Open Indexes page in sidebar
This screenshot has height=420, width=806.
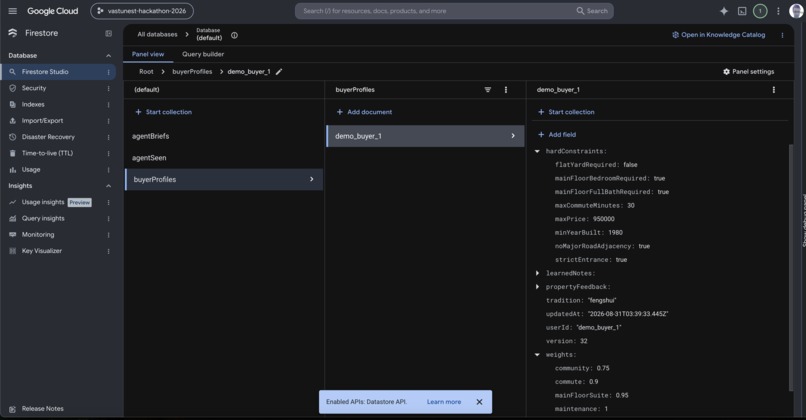click(x=33, y=105)
